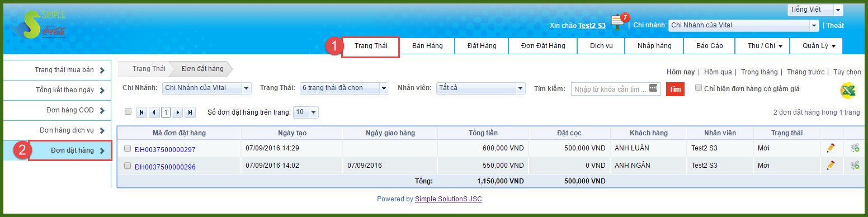Export orders with the Excel icon
Screen dimensions: 868x217
pyautogui.click(x=848, y=91)
